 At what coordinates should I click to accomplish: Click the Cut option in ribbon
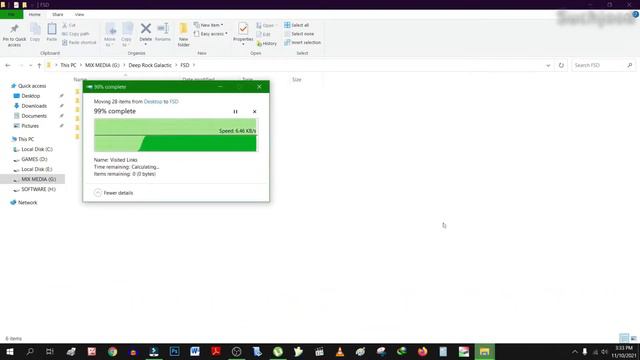pos(69,25)
